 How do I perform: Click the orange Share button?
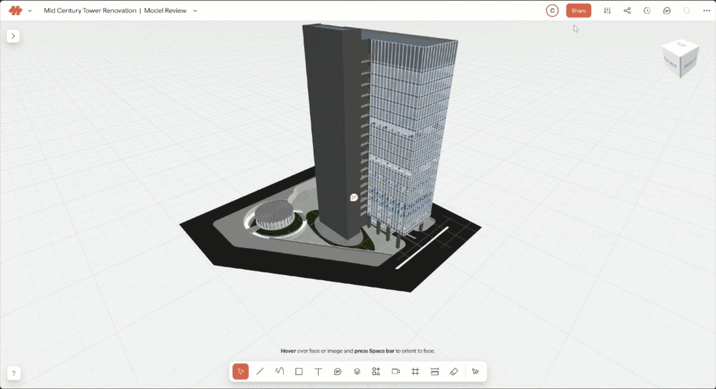coord(579,11)
